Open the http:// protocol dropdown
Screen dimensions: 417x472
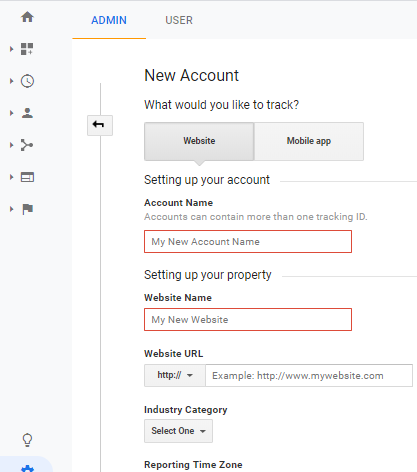click(175, 375)
